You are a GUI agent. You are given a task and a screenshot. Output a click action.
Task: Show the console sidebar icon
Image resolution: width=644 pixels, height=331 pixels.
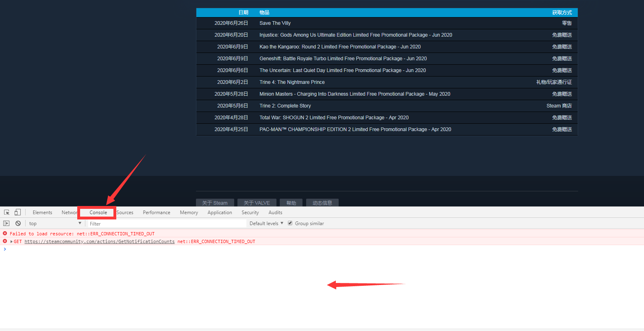tap(7, 224)
